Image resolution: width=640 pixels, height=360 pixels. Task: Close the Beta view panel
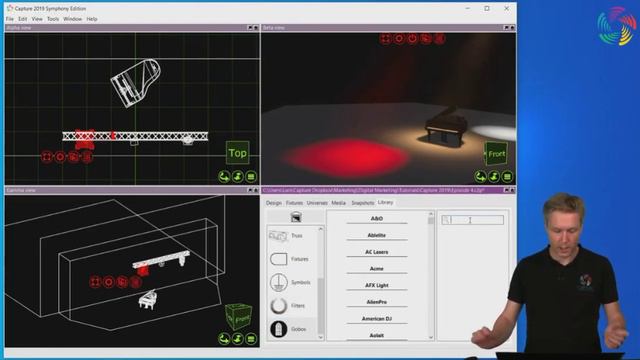(512, 28)
